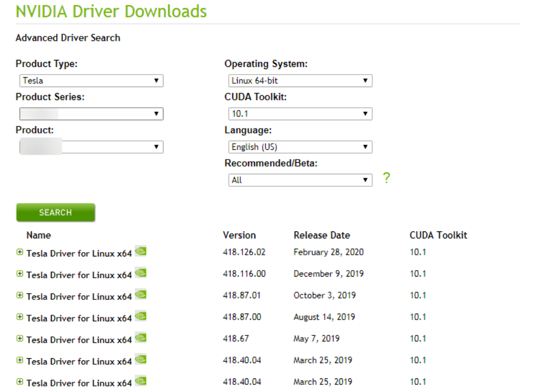534x392 pixels.
Task: Expand the 418.67 driver row
Action: point(20,339)
